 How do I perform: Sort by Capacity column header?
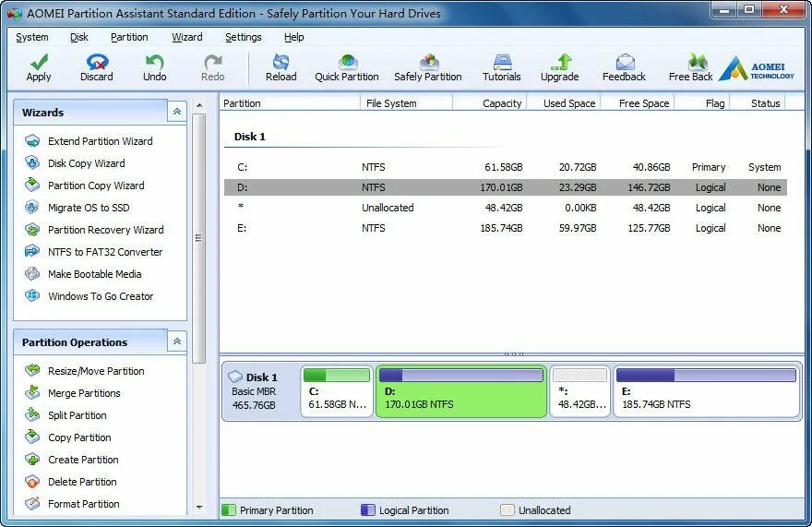tap(490, 103)
